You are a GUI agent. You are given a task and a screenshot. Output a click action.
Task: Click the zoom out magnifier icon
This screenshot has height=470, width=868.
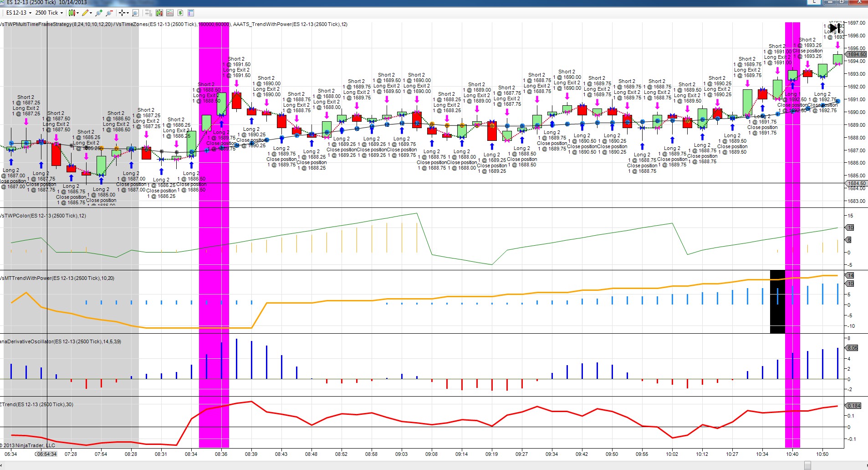(109, 13)
